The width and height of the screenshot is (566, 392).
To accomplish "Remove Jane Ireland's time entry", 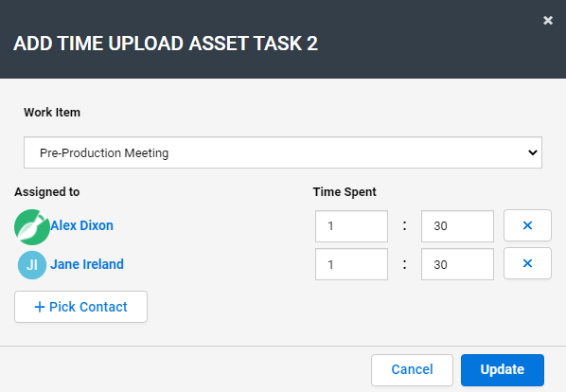I will tap(527, 263).
